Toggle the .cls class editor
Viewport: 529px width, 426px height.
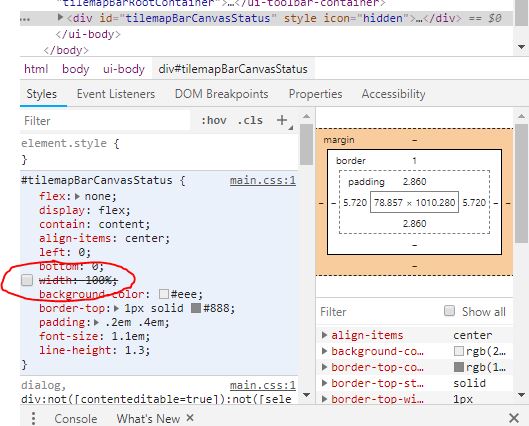pyautogui.click(x=250, y=120)
